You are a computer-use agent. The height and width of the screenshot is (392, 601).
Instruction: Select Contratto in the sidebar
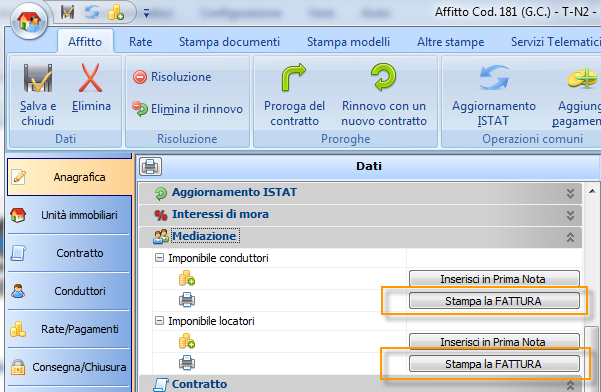[69, 253]
